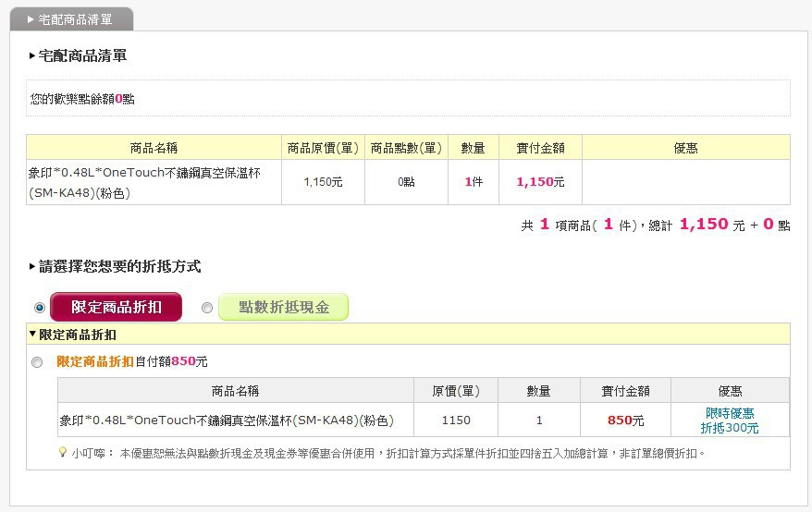812x512 pixels.
Task: Click the product name in upper table
Action: point(154,182)
